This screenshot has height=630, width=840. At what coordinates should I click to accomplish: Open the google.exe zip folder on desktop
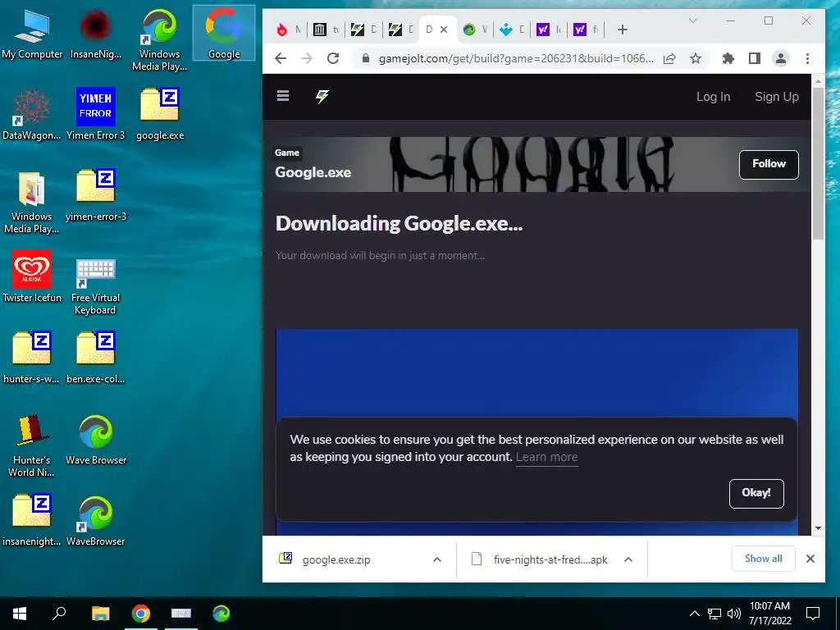tap(160, 115)
